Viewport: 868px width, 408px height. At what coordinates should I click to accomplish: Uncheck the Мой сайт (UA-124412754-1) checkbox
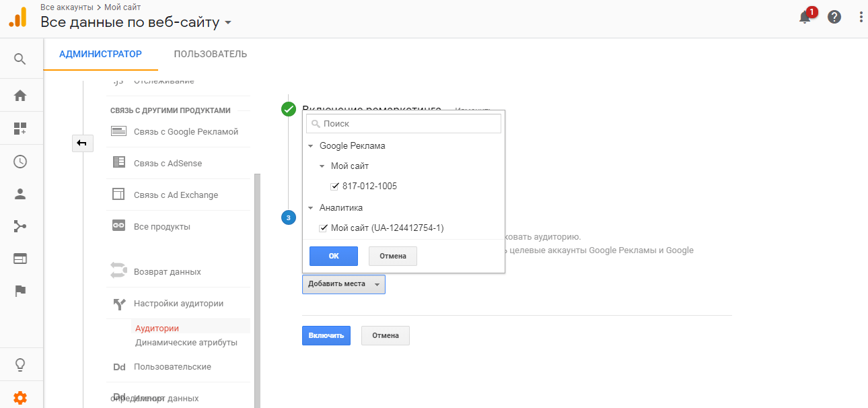click(x=324, y=228)
